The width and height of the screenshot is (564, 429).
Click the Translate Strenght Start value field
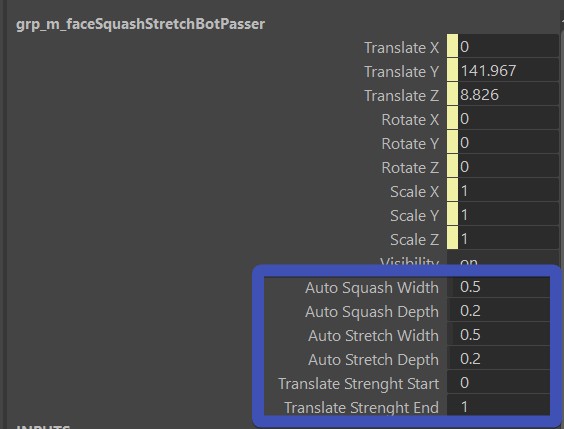point(499,383)
